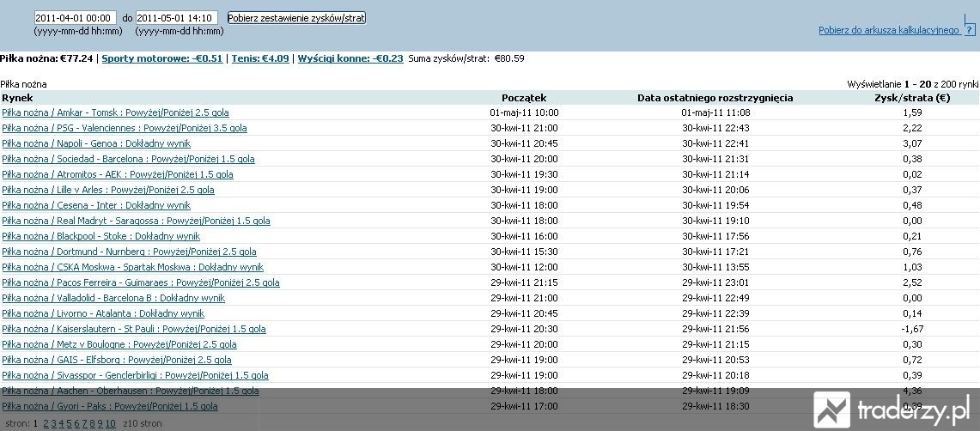
Task: Click the Suma zysków/strat €80.59 value
Action: coord(509,58)
